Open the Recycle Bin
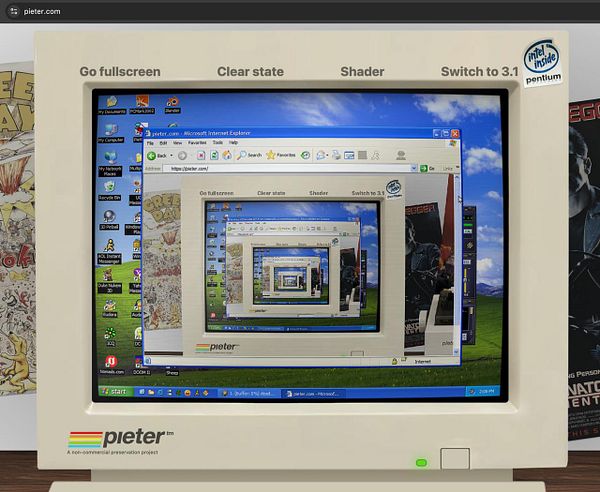The height and width of the screenshot is (492, 600). [110, 191]
